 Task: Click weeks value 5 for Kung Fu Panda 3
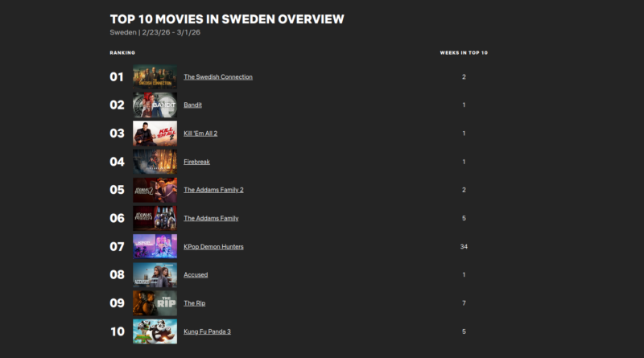click(x=464, y=331)
